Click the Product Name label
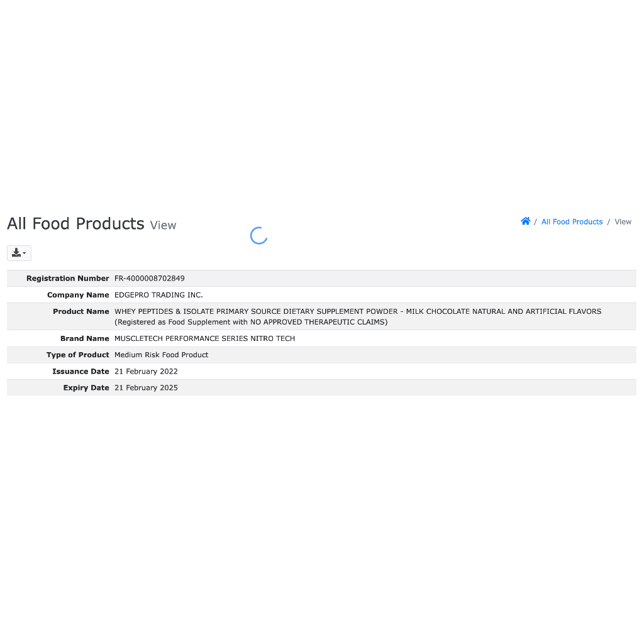This screenshot has height=644, width=644. point(81,311)
